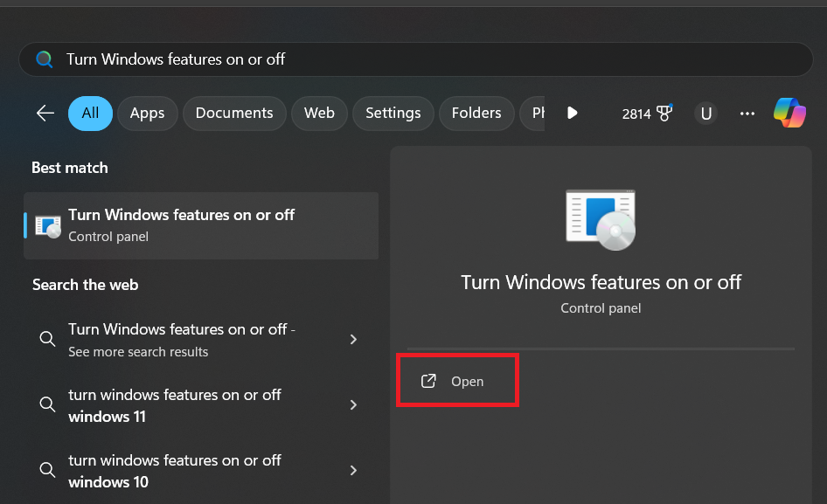Image resolution: width=827 pixels, height=504 pixels.
Task: Click Open for Turn Windows features
Action: [458, 382]
